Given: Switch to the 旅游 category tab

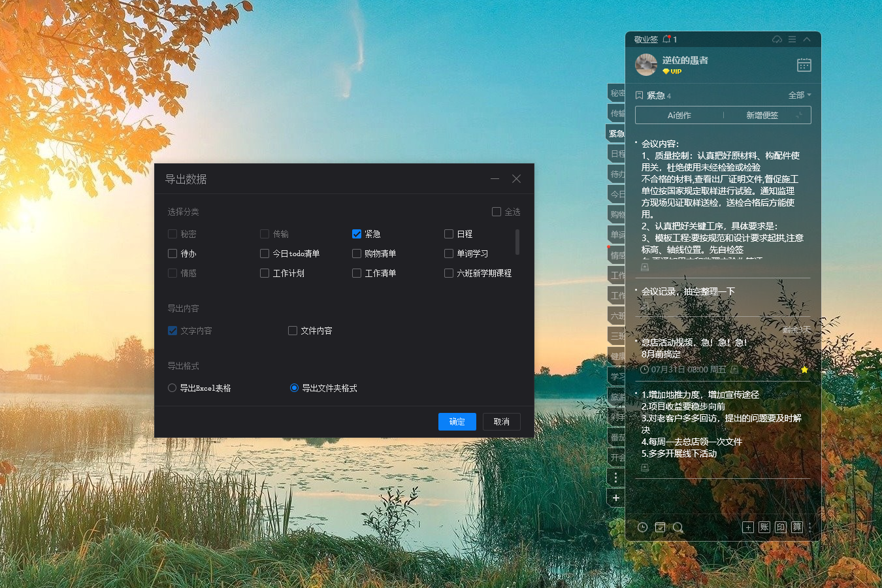Looking at the screenshot, I should pos(616,397).
